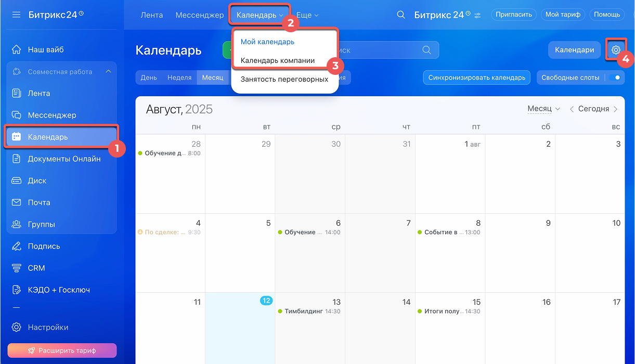
Task: Open the hamburger menu beside the Битрикс24 logo
Action: (16, 15)
